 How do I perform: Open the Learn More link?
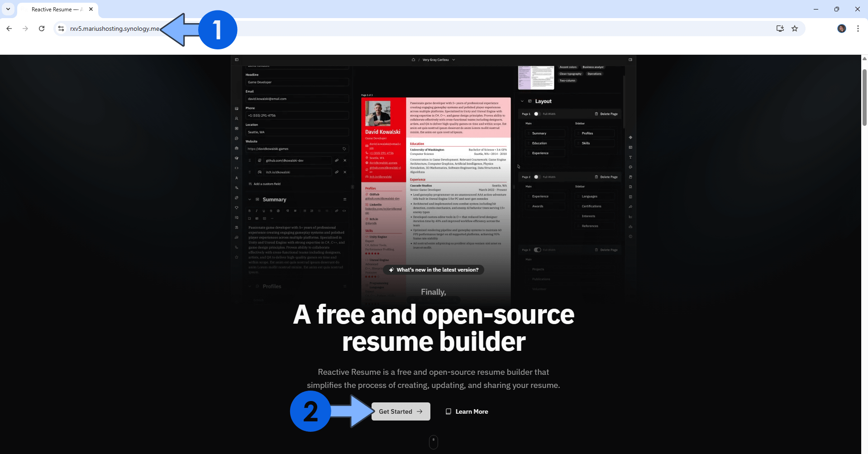(x=467, y=411)
